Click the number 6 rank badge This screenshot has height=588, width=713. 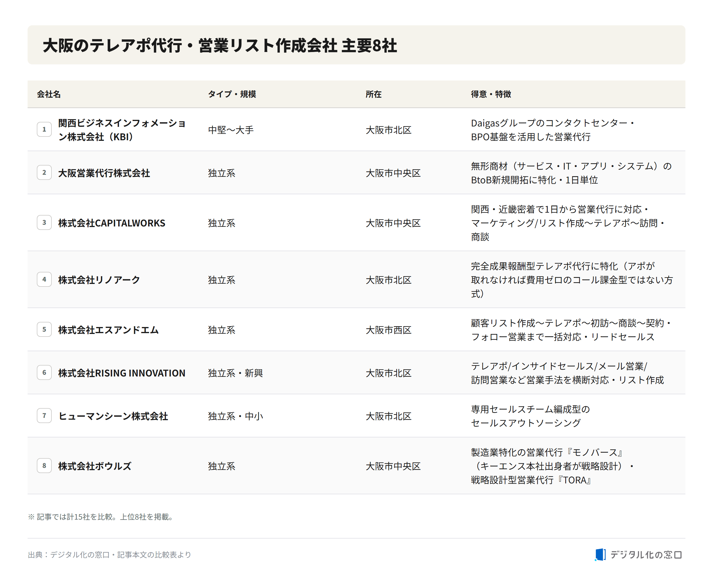(44, 372)
